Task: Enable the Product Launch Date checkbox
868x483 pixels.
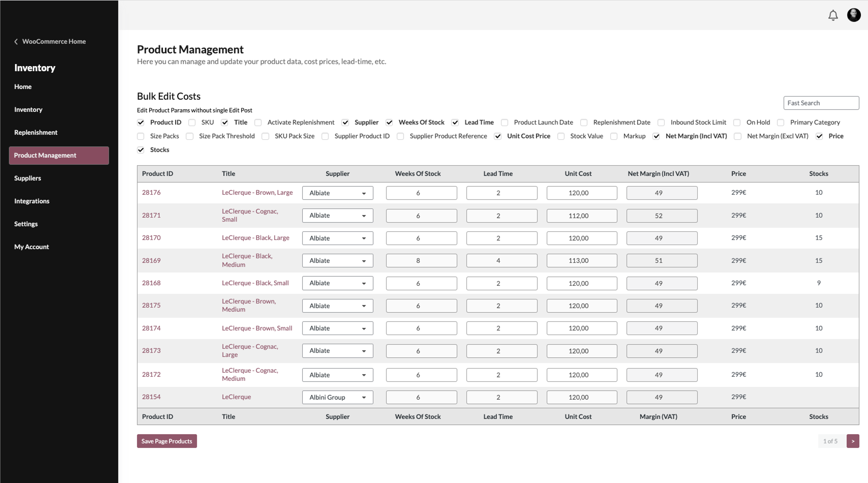Action: point(505,122)
